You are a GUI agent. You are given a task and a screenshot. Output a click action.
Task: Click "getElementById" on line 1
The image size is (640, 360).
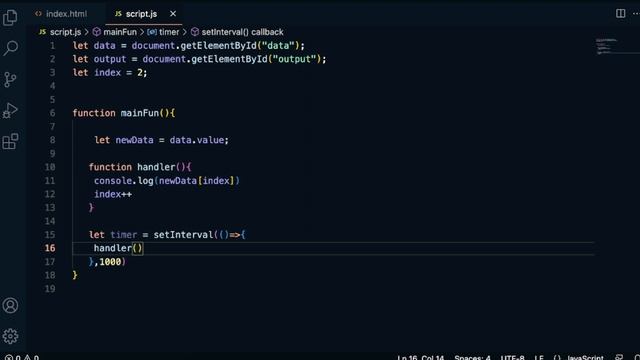tap(218, 46)
